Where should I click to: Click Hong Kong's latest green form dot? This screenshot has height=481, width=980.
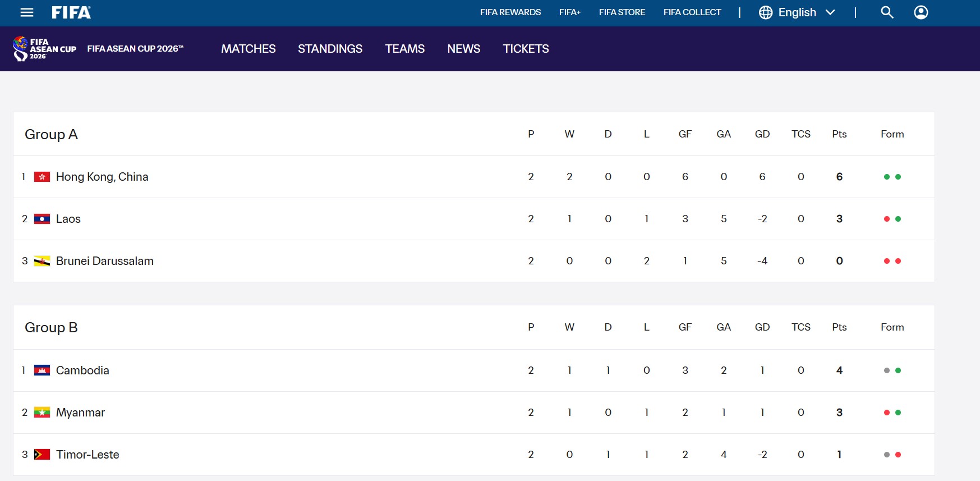point(898,177)
